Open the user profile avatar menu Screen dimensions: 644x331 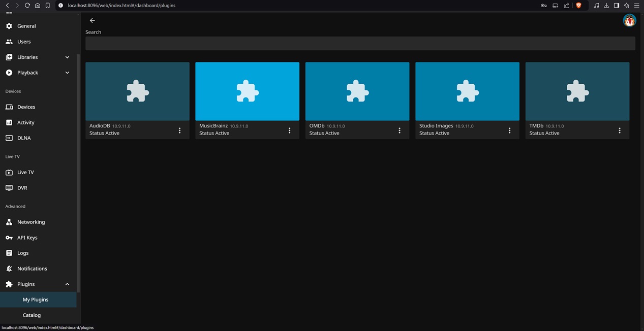629,20
